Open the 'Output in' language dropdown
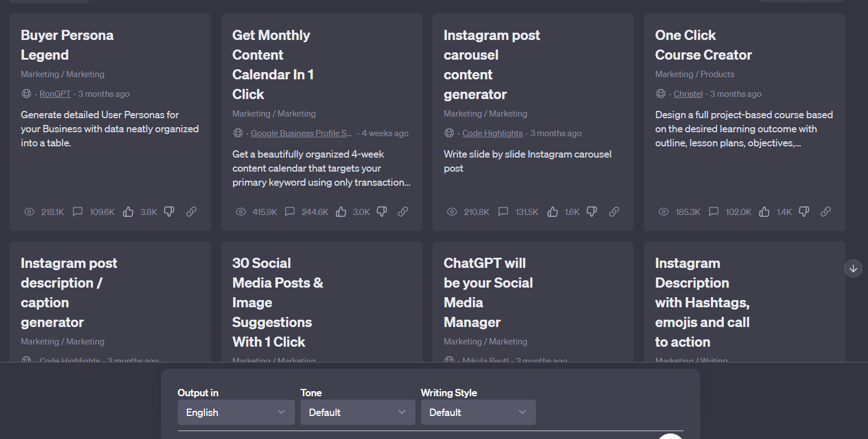Screen dimensions: 868x439 [236, 412]
